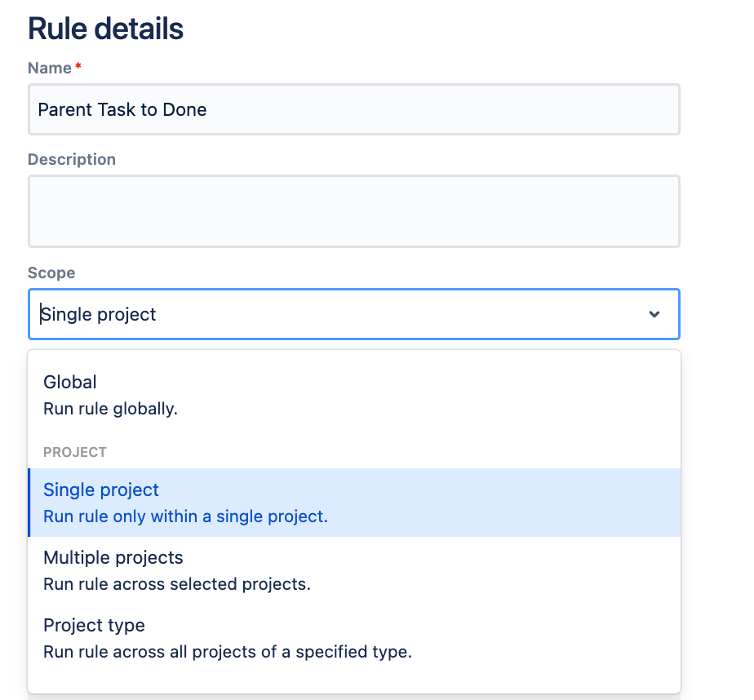Focus the empty Description text area

[x=353, y=211]
